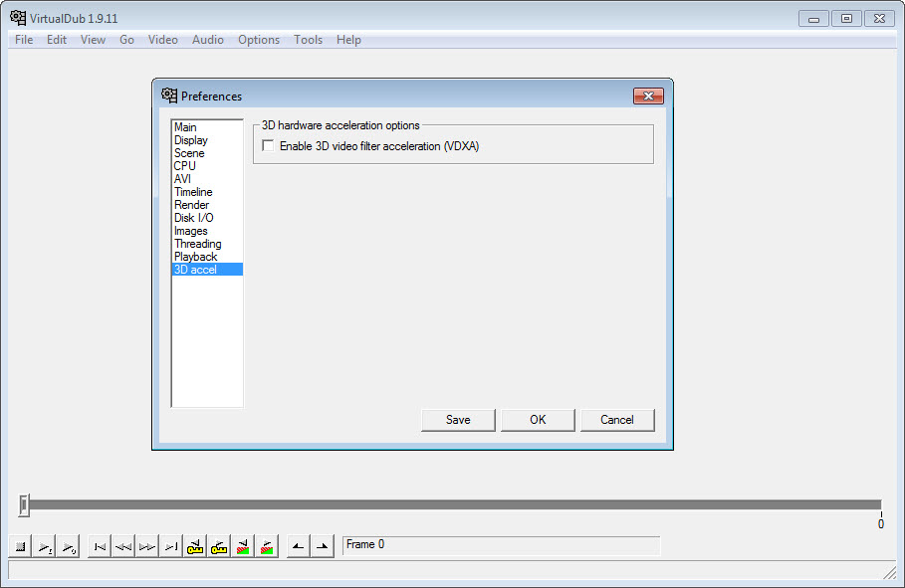This screenshot has width=905, height=588.
Task: Start input playback in the toolbar
Action: pyautogui.click(x=44, y=546)
